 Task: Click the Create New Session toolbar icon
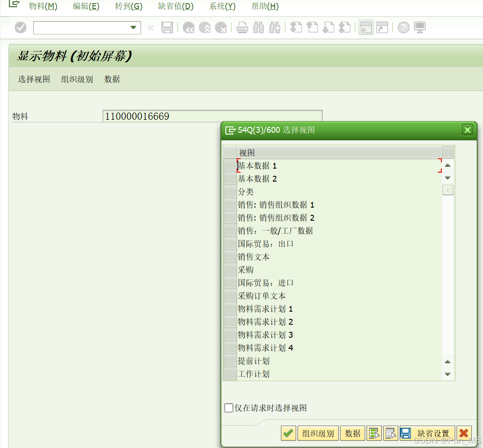pos(366,28)
